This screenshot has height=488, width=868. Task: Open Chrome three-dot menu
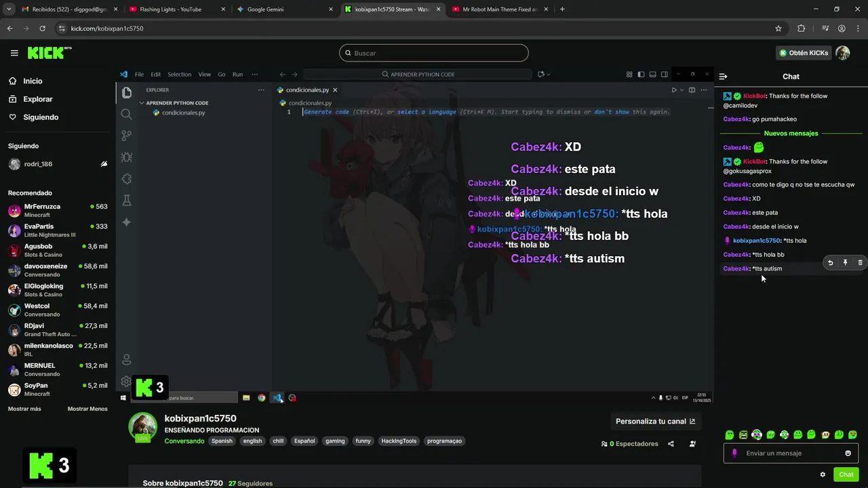click(x=859, y=28)
